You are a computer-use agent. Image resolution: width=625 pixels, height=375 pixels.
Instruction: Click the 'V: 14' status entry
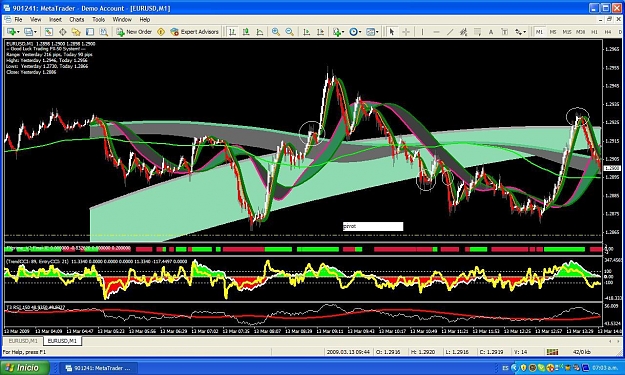pos(521,352)
